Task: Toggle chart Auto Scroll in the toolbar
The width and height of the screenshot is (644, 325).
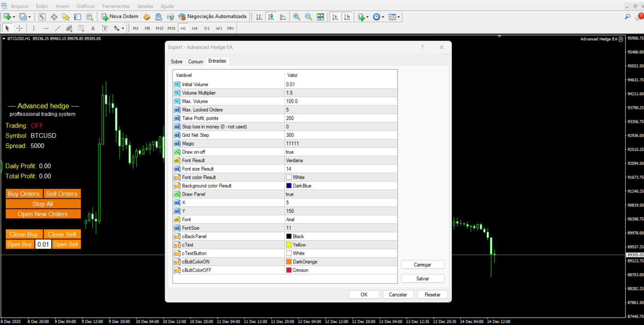Action: (335, 17)
